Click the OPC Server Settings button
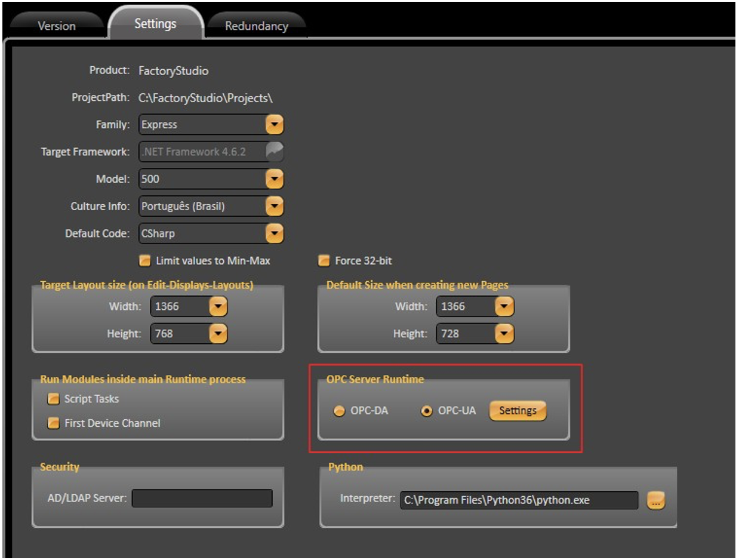739x560 pixels. click(x=518, y=411)
